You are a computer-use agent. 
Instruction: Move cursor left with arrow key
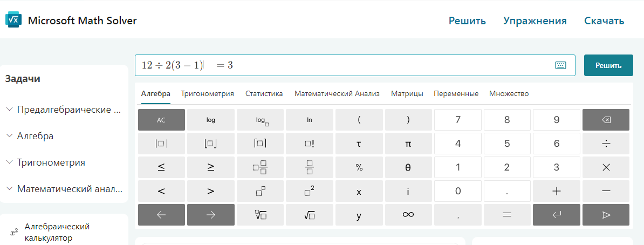(161, 215)
